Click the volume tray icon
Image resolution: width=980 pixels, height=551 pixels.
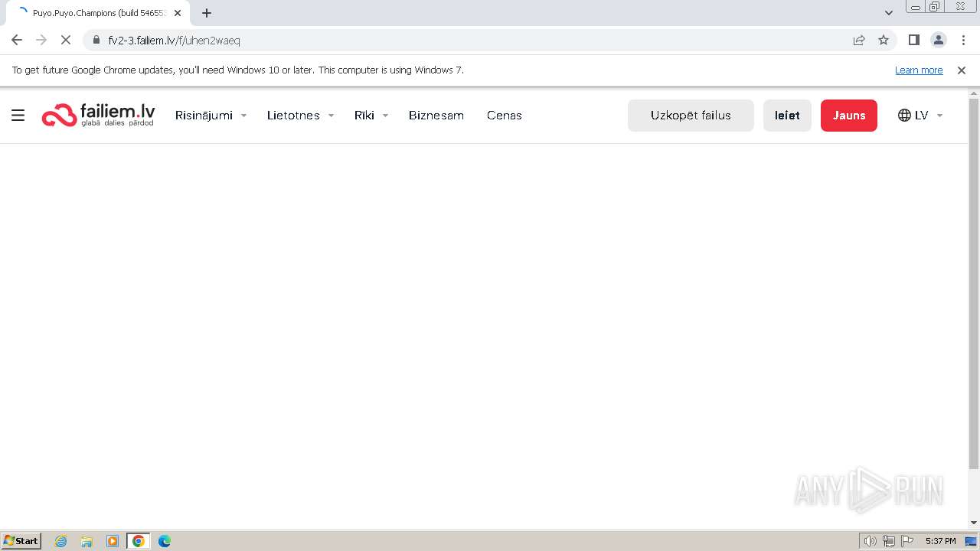click(871, 541)
